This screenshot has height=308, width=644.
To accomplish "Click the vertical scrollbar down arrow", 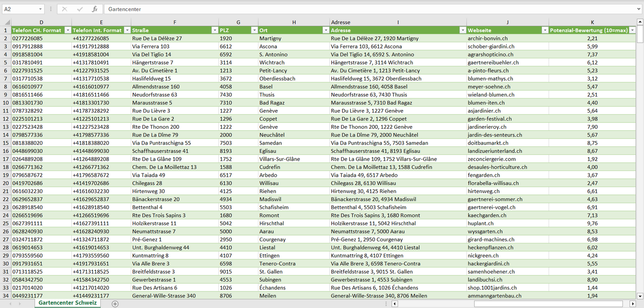I will [x=640, y=296].
